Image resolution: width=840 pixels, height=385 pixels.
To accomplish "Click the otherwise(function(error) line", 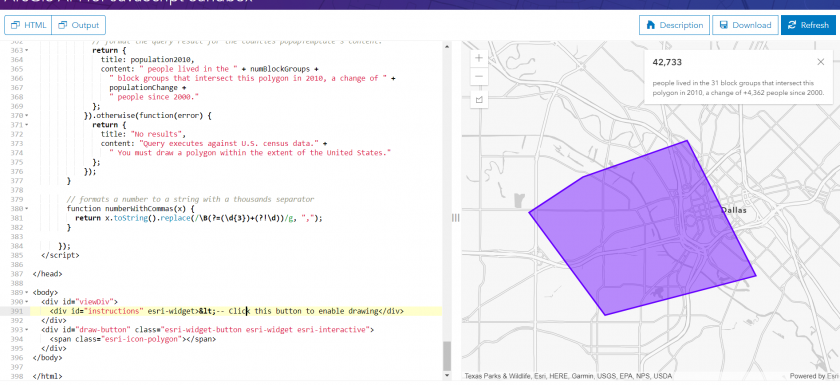I will [148, 116].
